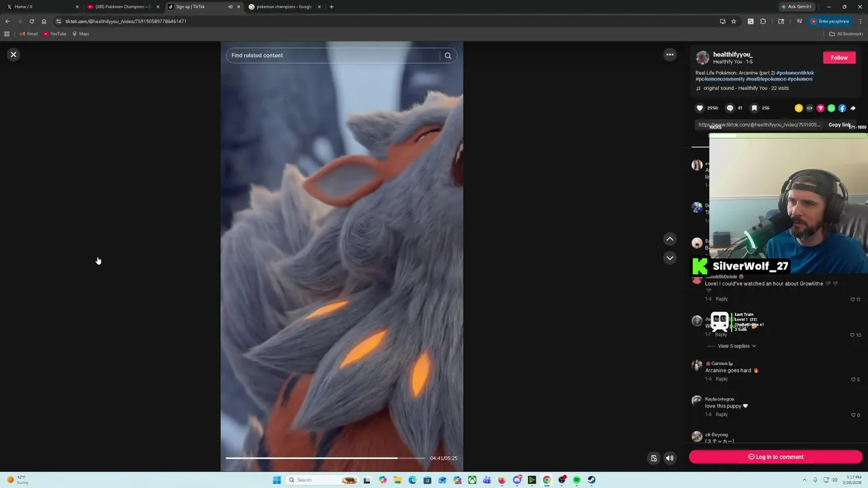Go to previous video with up arrow
This screenshot has height=488, width=868.
[x=669, y=239]
